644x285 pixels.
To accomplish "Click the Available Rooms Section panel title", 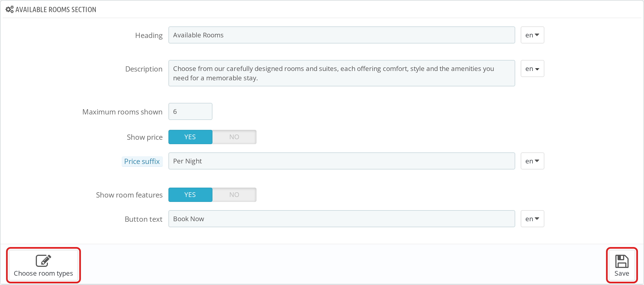I will coord(56,10).
